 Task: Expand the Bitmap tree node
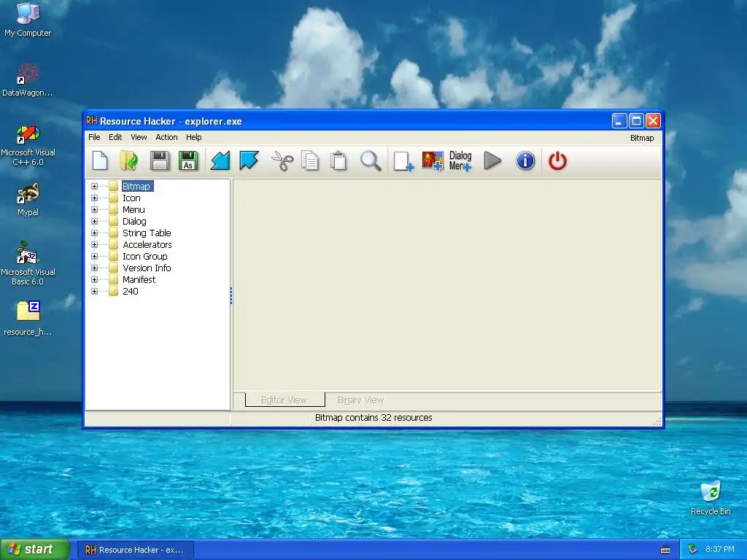pyautogui.click(x=94, y=186)
